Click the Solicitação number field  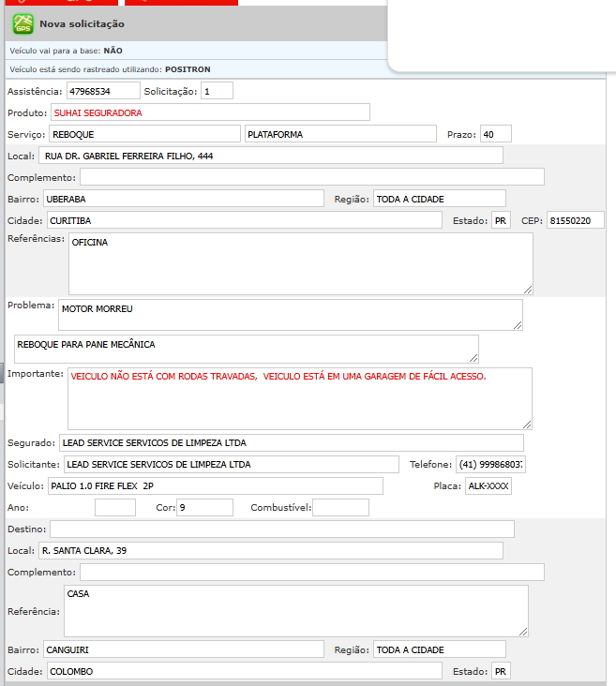(x=217, y=91)
